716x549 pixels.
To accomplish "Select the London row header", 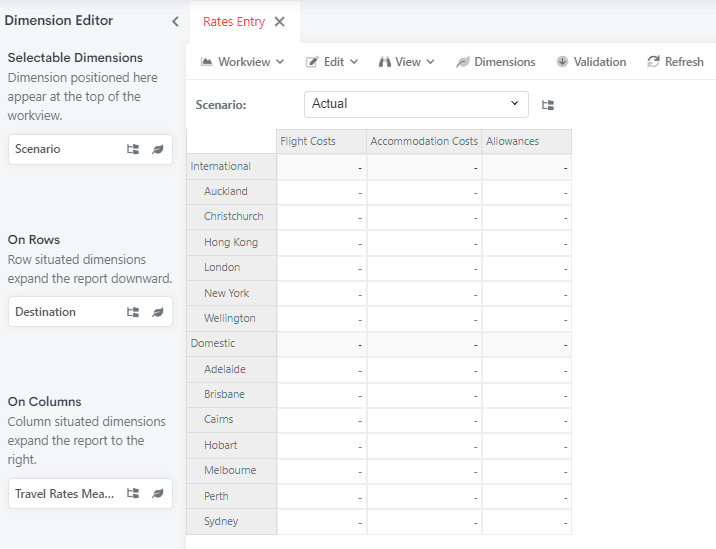I will click(x=232, y=267).
